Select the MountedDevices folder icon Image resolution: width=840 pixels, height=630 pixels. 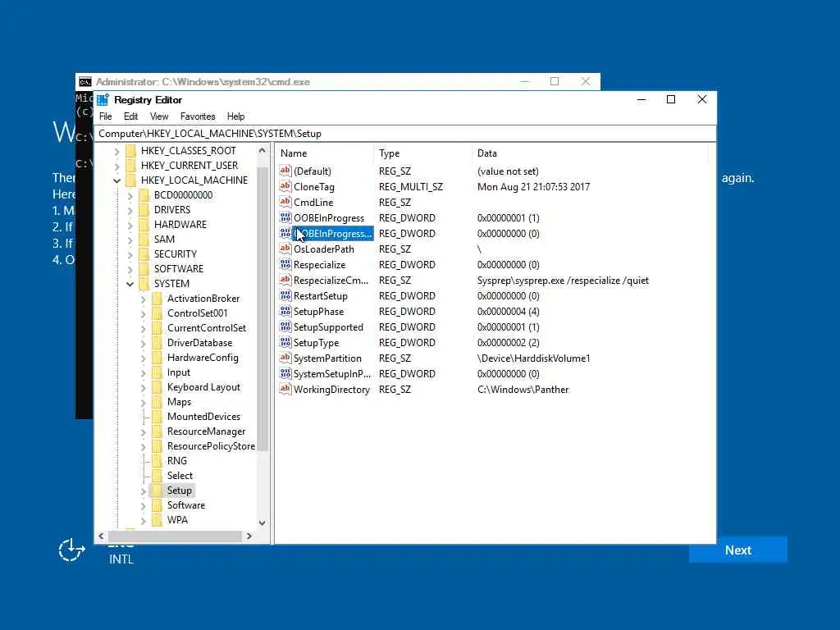(x=157, y=416)
